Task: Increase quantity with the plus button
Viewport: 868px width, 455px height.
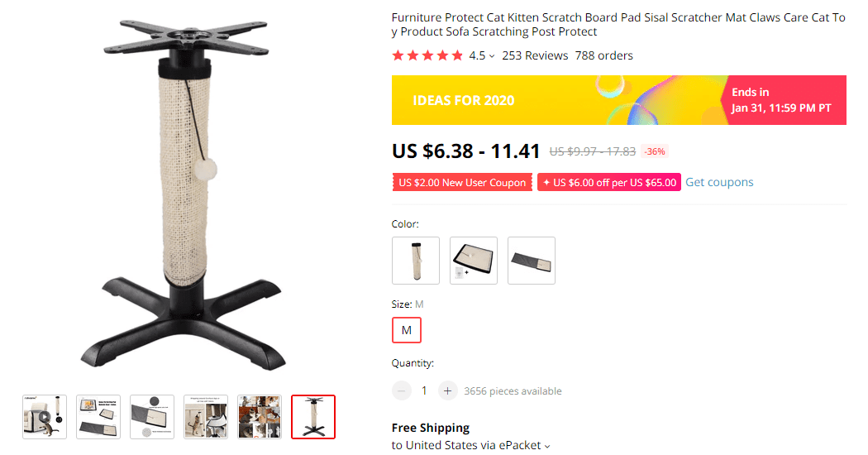Action: 447,390
